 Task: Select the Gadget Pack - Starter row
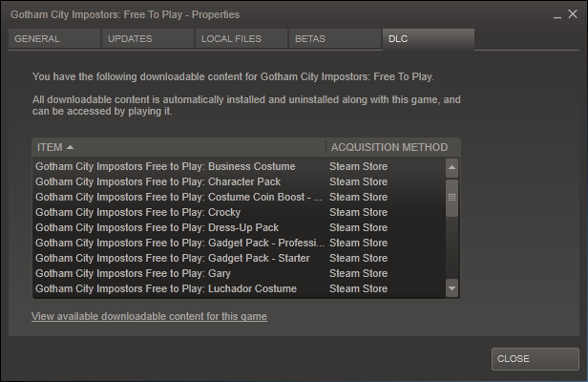click(239, 258)
